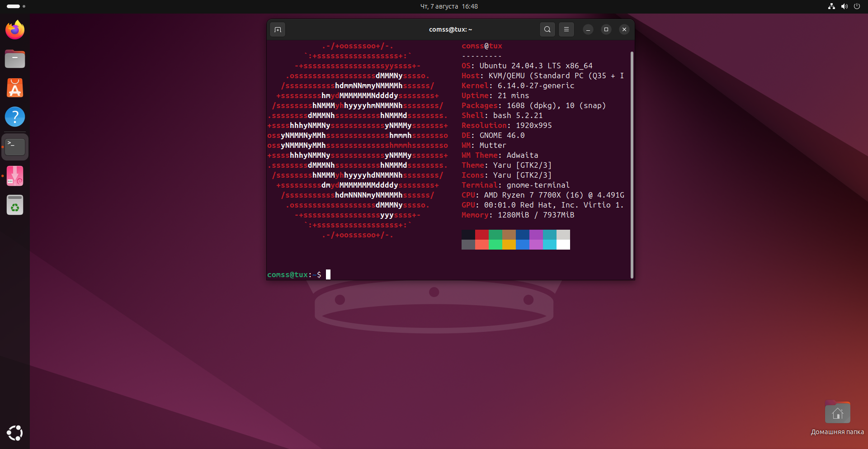
Task: Click the "GPU: 00:01.0 Red Hat" line
Action: [x=543, y=205]
